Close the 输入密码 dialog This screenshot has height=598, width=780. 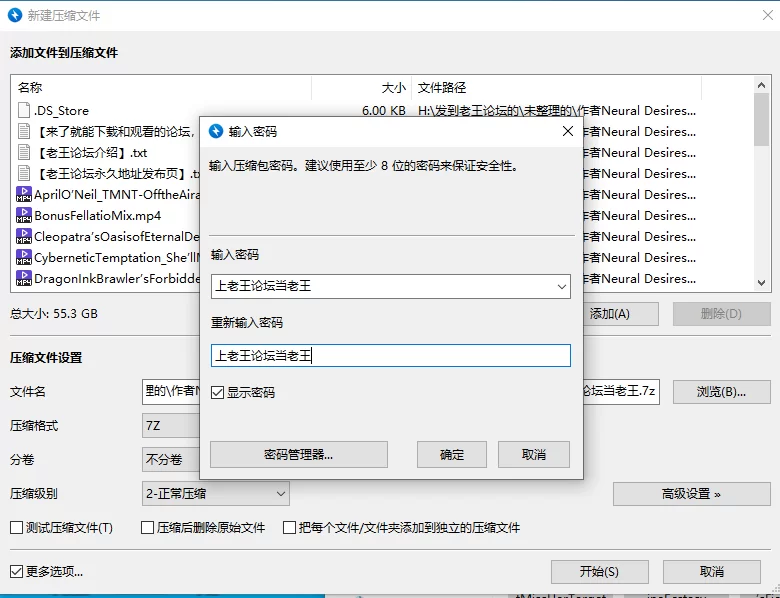tap(568, 131)
